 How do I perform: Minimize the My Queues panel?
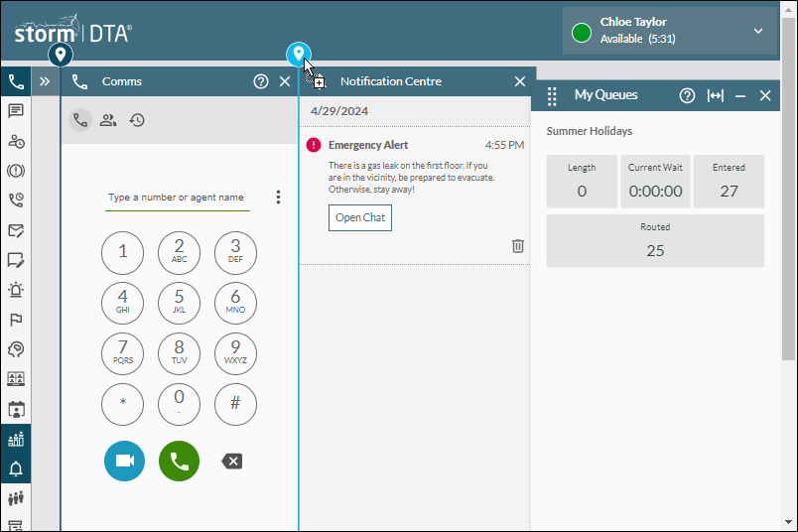click(740, 95)
